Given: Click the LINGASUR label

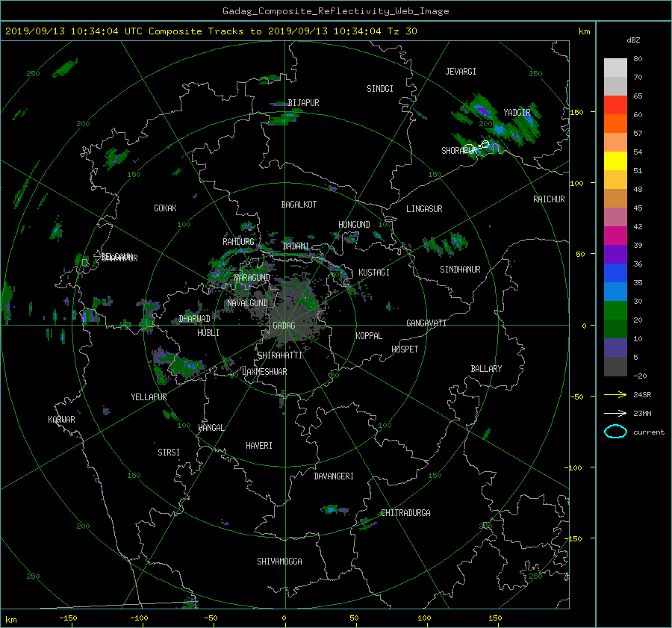Looking at the screenshot, I should point(424,209).
